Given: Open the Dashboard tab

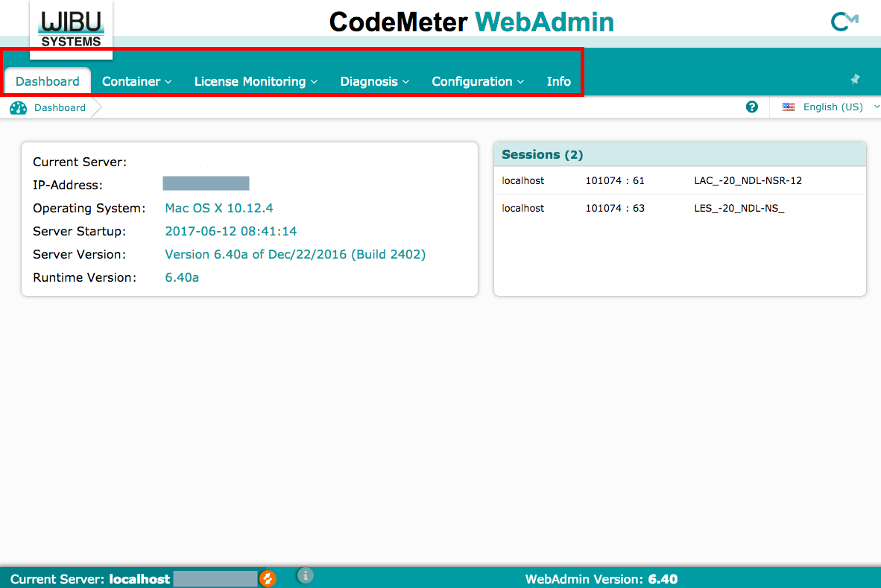Looking at the screenshot, I should (48, 81).
